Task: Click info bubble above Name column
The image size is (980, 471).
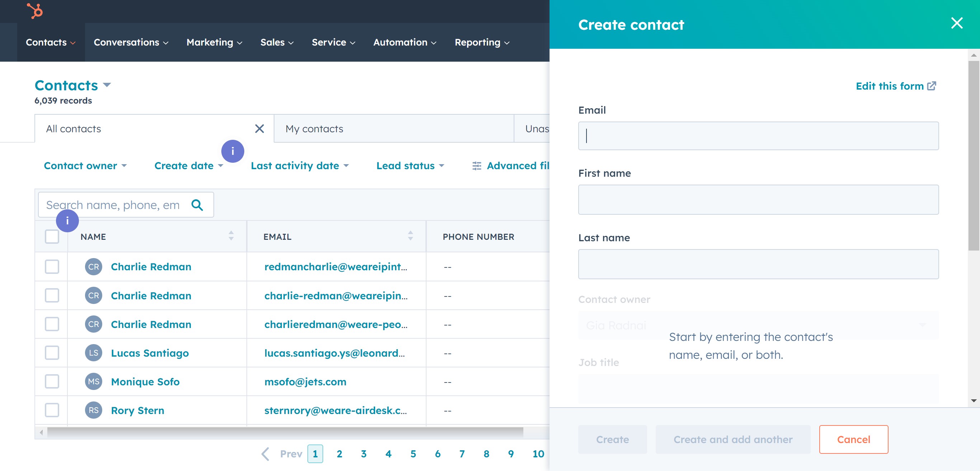Action: pos(67,220)
